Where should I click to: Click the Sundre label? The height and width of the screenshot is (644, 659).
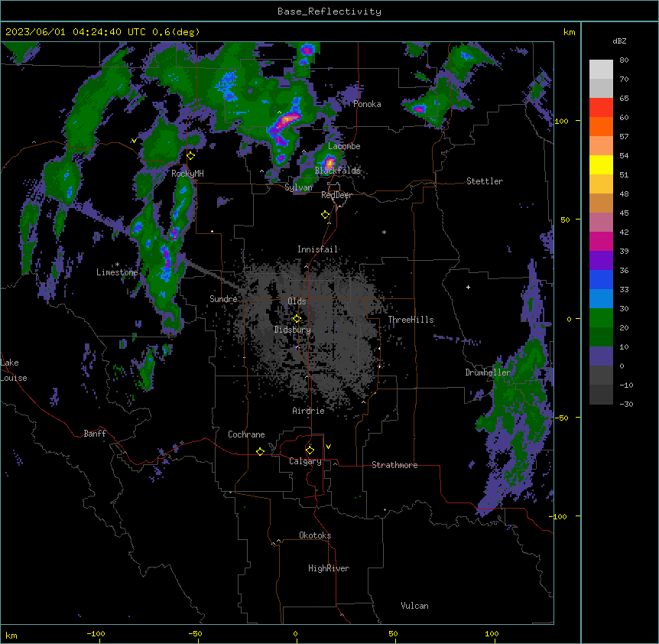[223, 299]
